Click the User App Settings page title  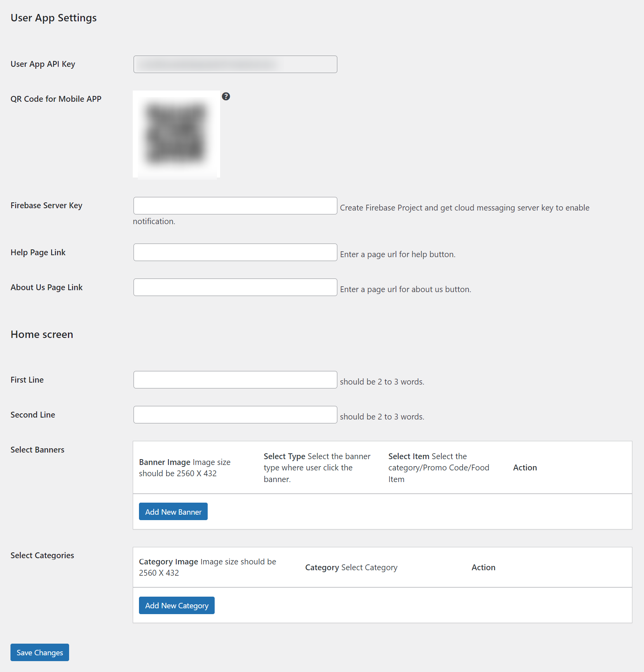coord(54,18)
